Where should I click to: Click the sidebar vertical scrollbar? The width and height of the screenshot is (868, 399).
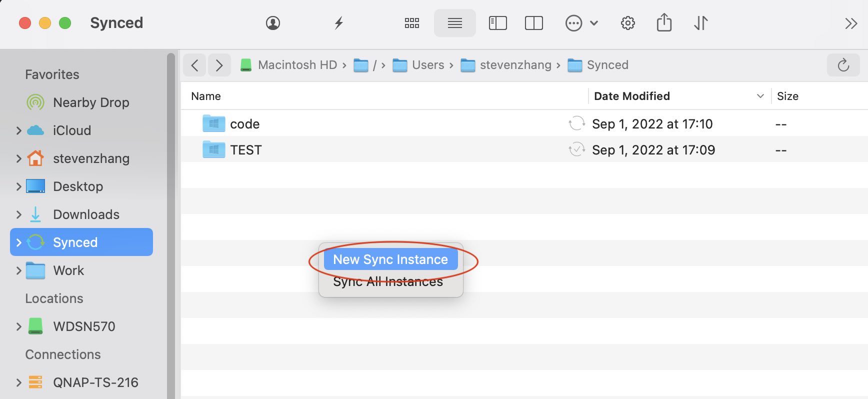(x=171, y=225)
